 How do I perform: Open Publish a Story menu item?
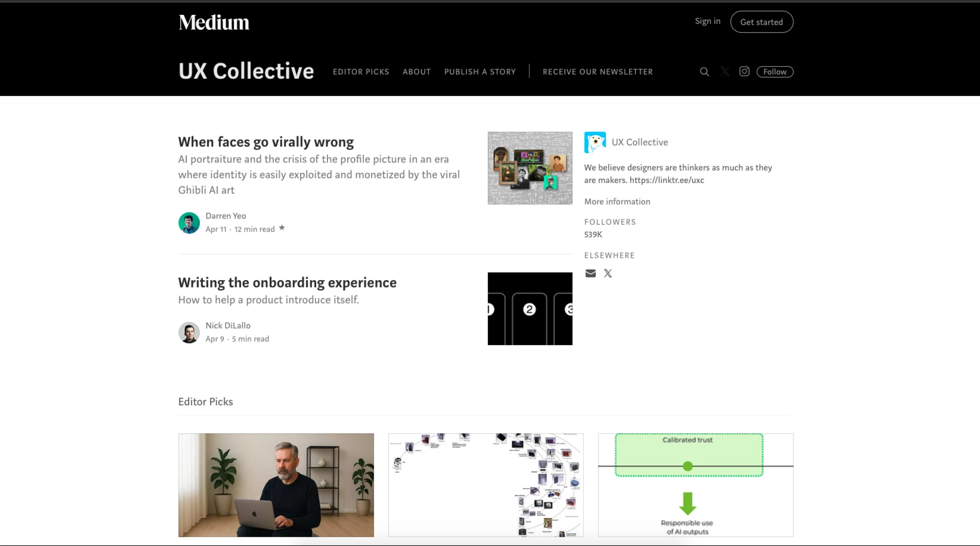(480, 72)
